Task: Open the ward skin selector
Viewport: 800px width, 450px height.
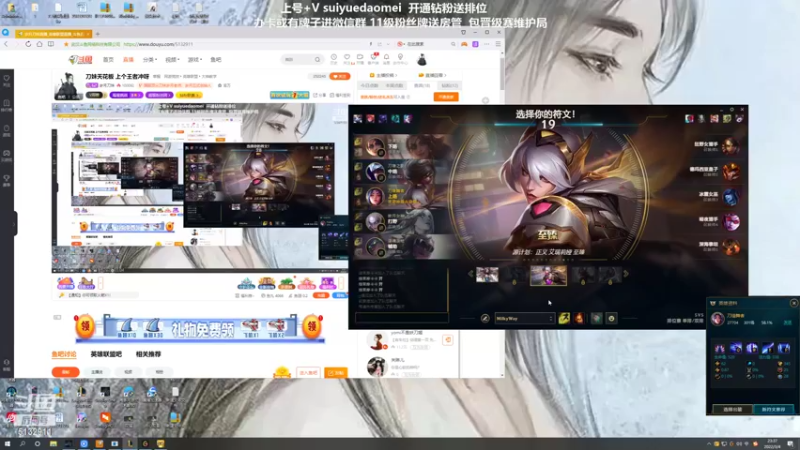Action: [596, 318]
